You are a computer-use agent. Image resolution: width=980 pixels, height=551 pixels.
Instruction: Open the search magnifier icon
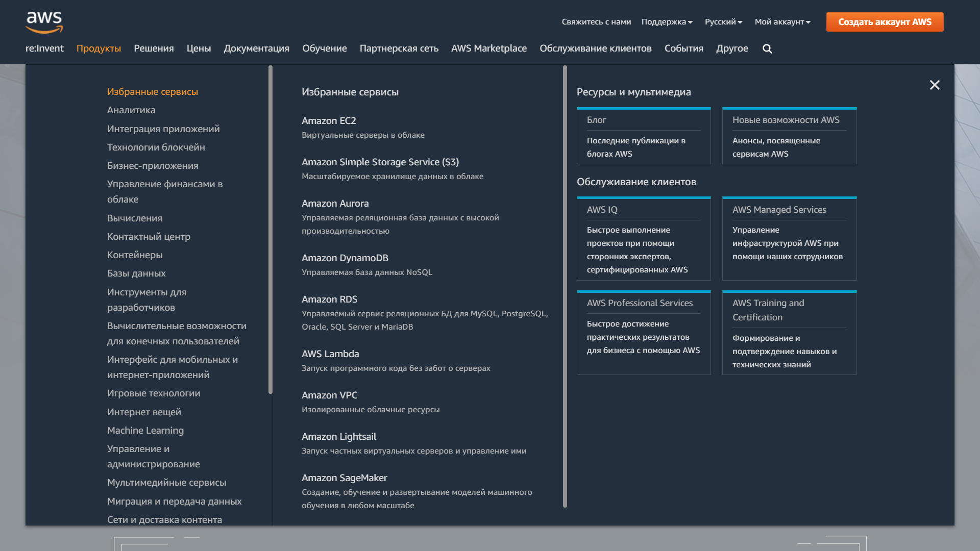click(767, 48)
